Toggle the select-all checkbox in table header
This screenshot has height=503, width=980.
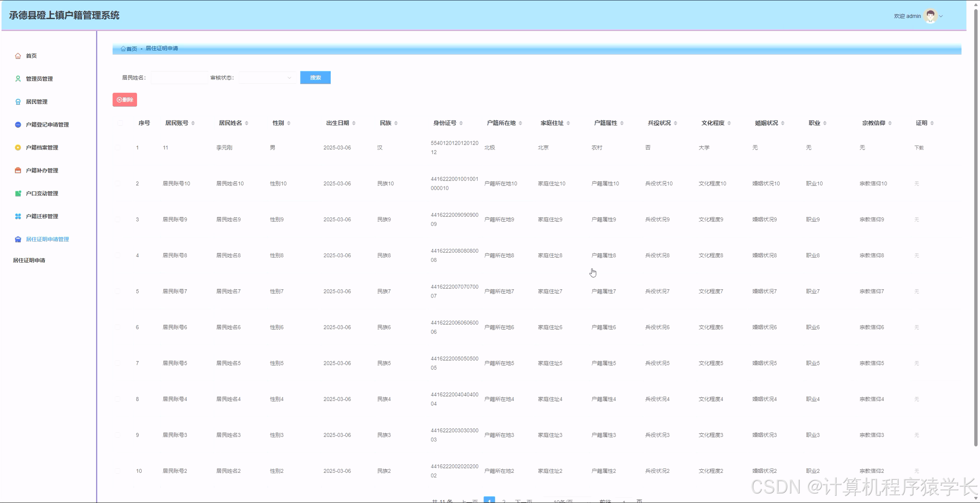(120, 123)
